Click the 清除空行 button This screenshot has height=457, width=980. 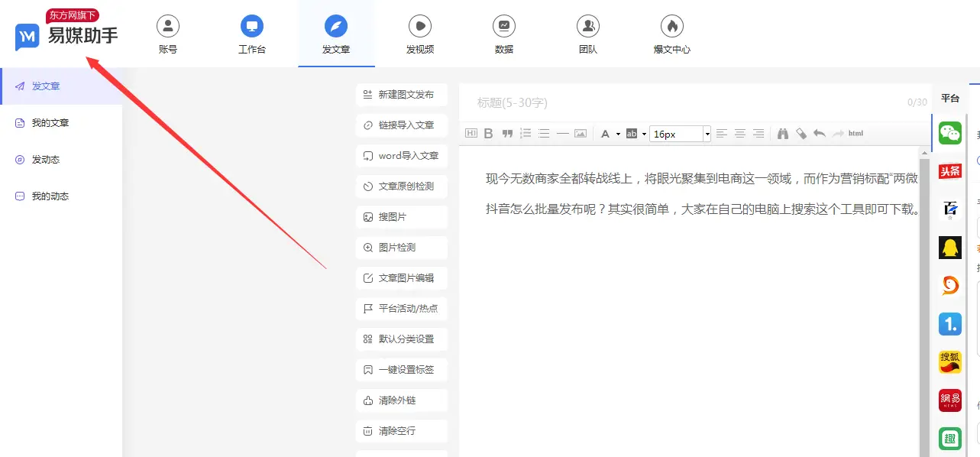pos(402,431)
